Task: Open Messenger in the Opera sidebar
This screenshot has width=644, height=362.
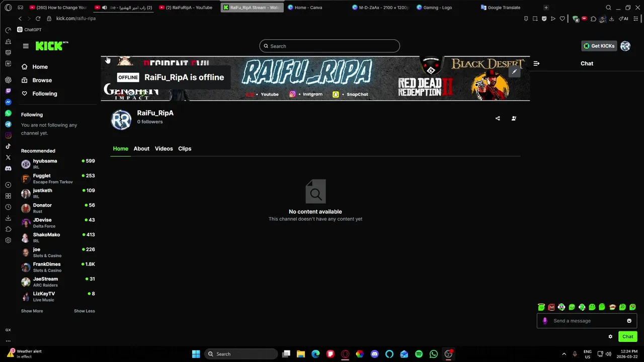Action: tap(8, 102)
